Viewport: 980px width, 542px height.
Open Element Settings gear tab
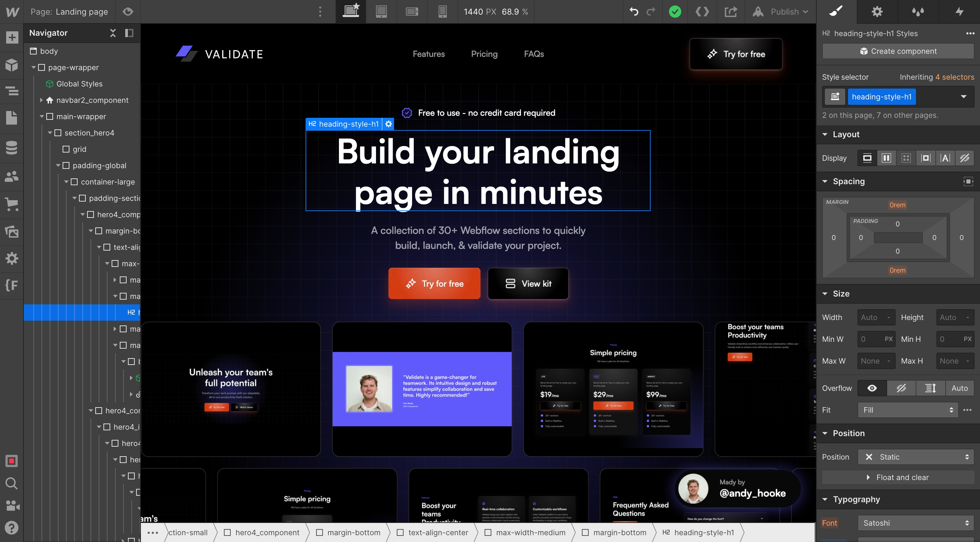coord(877,12)
